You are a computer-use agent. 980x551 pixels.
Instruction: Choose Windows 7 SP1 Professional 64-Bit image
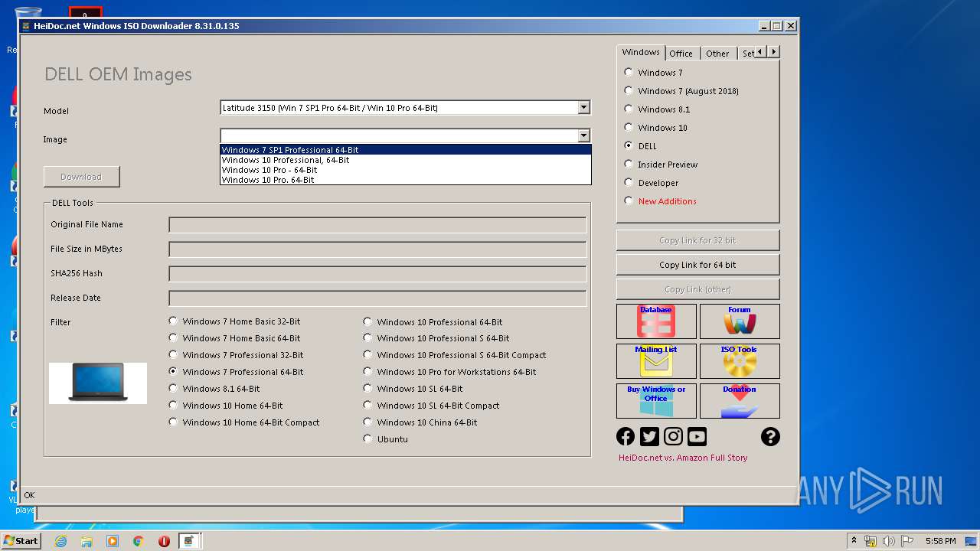pyautogui.click(x=406, y=150)
